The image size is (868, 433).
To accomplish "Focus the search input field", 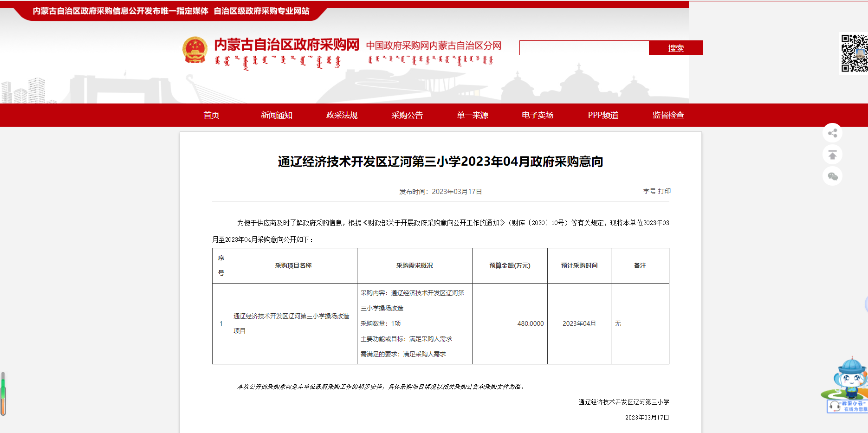I will [583, 48].
